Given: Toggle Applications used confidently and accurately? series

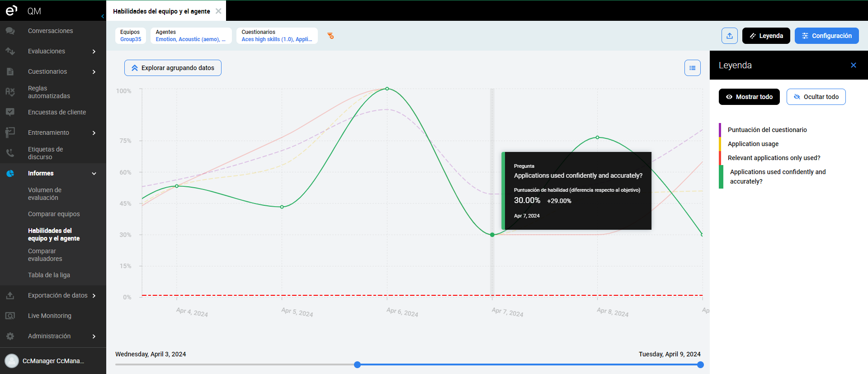Looking at the screenshot, I should tap(778, 176).
